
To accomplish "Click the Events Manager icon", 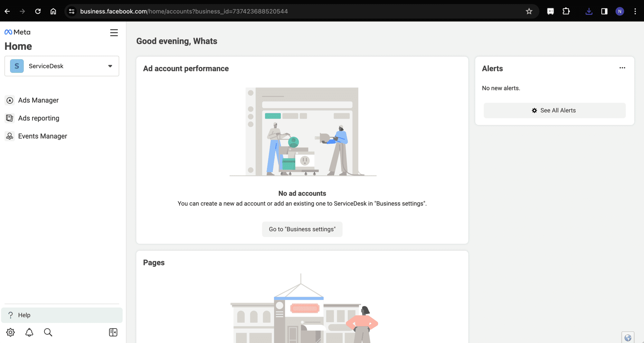I will 10,136.
